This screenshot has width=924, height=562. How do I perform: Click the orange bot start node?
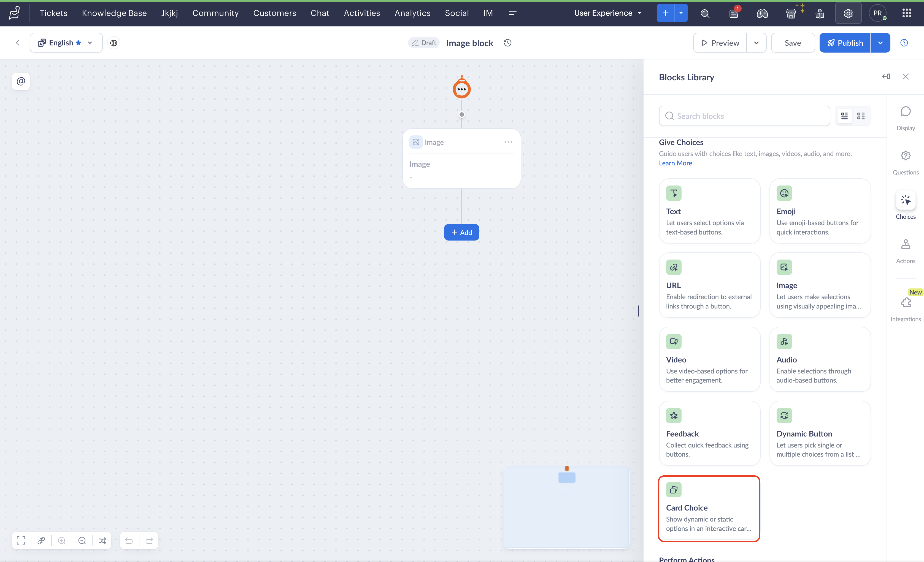461,89
